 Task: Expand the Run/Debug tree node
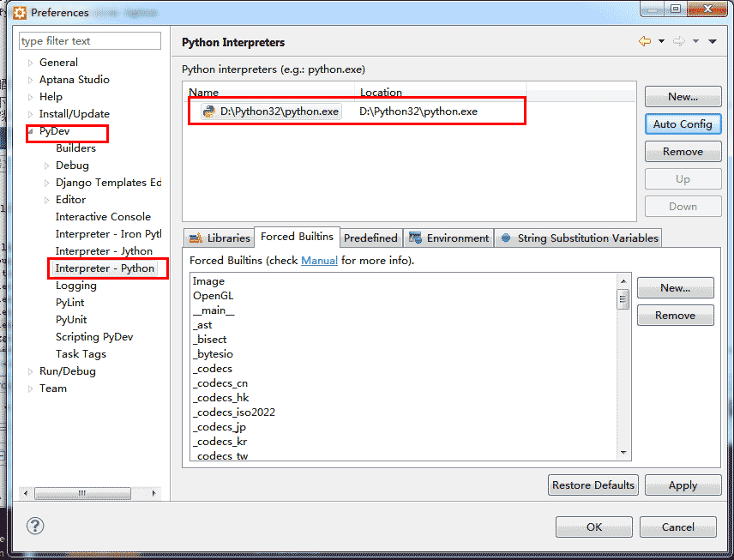pos(30,372)
